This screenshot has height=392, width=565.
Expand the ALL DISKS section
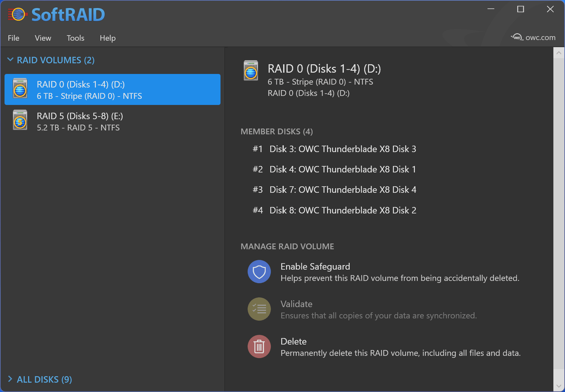click(10, 379)
